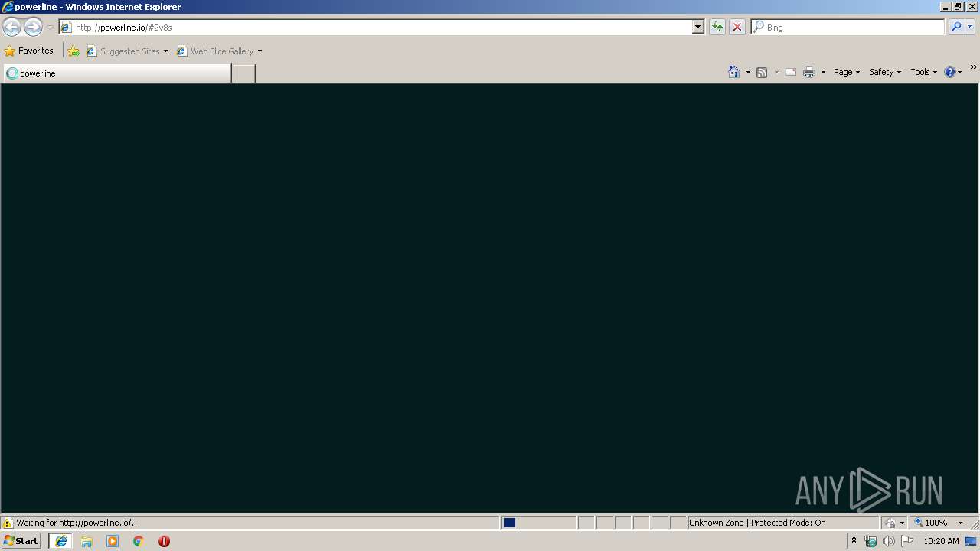980x551 pixels.
Task: Open Windows Explorer folder in taskbar
Action: point(87,541)
